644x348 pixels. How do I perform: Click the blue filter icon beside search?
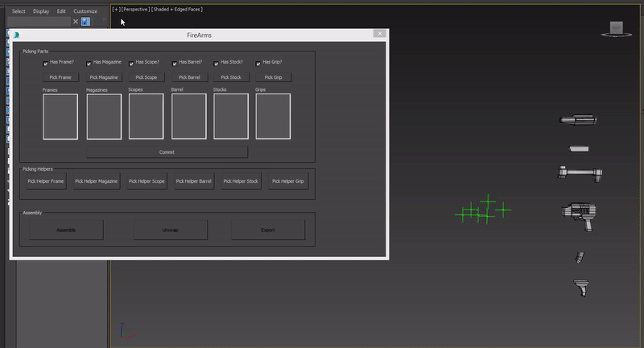[x=85, y=22]
